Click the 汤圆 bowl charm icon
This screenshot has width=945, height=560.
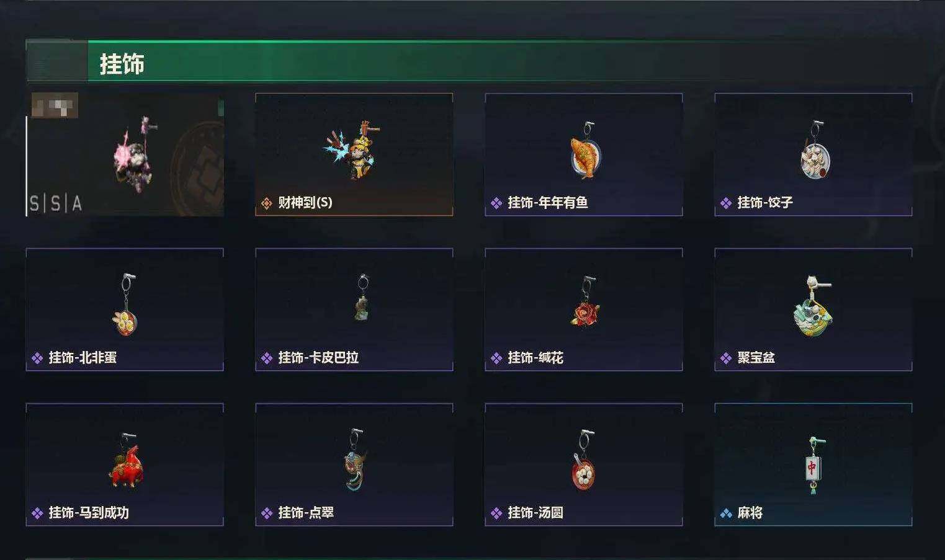(x=583, y=460)
